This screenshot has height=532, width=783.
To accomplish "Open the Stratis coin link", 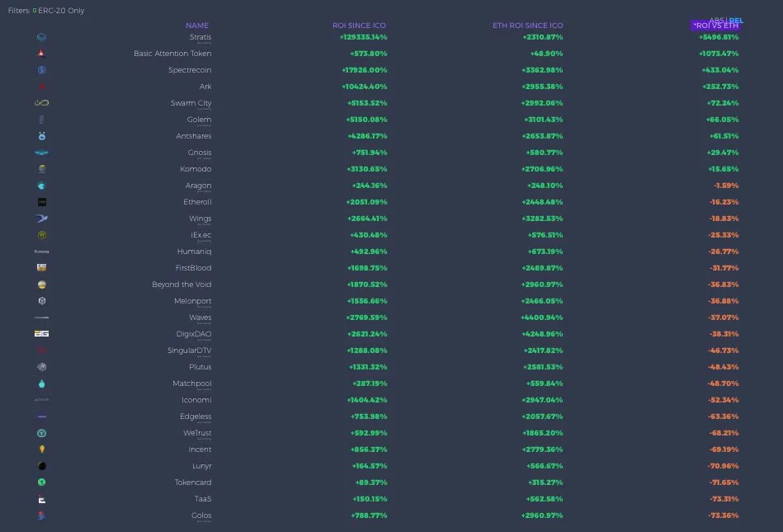I will pyautogui.click(x=200, y=37).
